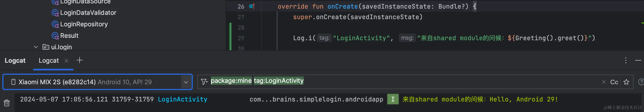This screenshot has height=112, width=644.
Task: Select the log timestamp 2024-05-07 17:05:56.121
Action: tap(64, 99)
